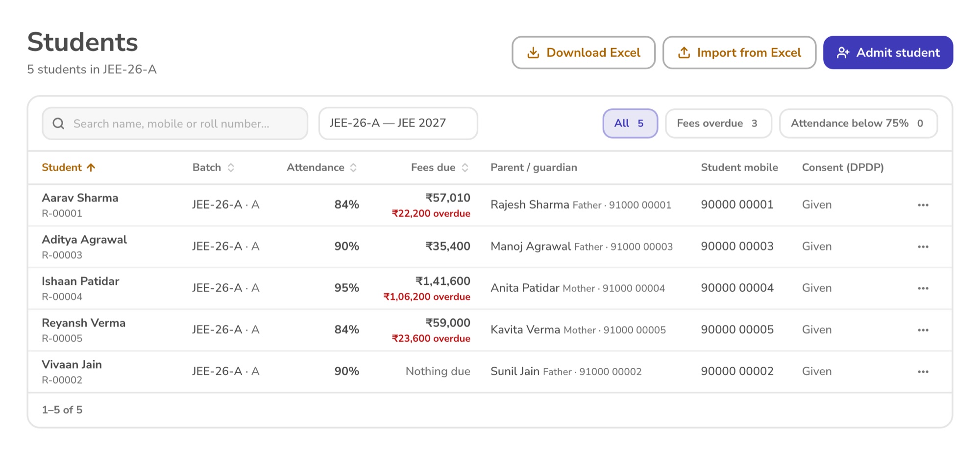
Task: Click the search magnifier icon
Action: (x=58, y=124)
